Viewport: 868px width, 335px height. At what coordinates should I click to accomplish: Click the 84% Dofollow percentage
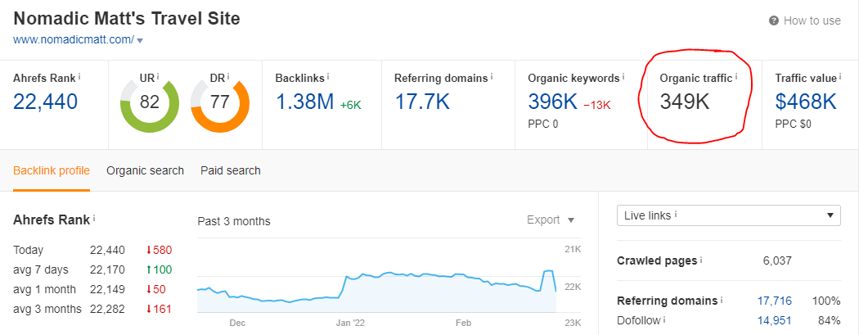pos(831,320)
